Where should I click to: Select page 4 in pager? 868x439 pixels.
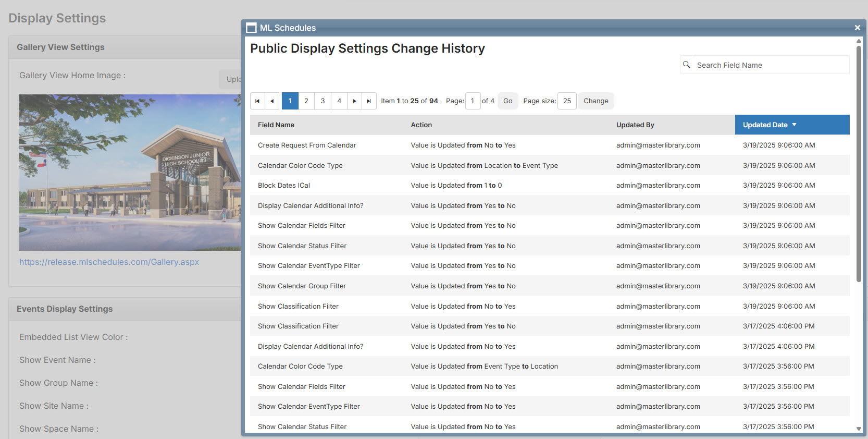click(339, 101)
